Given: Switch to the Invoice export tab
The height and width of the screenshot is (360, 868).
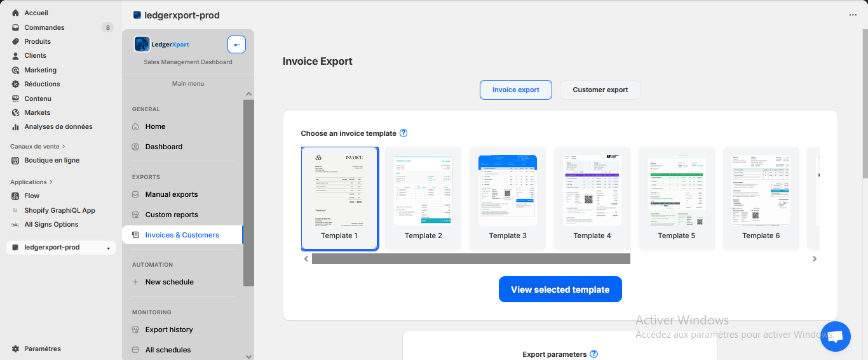Looking at the screenshot, I should (x=516, y=90).
